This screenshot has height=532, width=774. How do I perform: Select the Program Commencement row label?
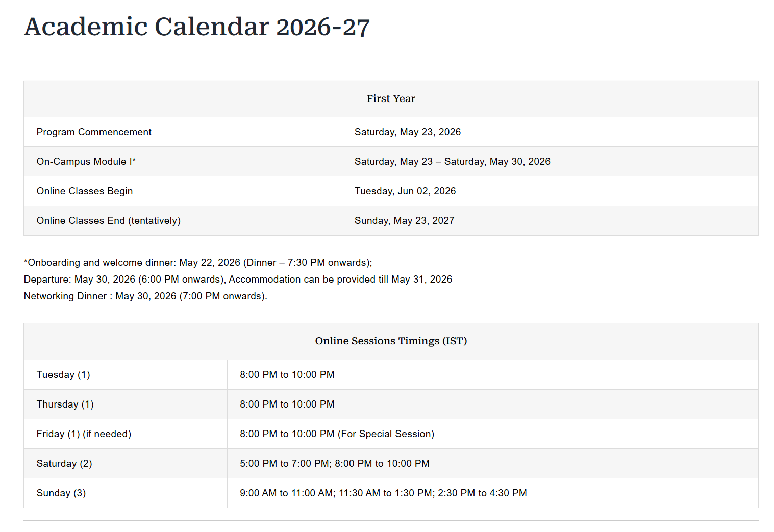coord(94,132)
